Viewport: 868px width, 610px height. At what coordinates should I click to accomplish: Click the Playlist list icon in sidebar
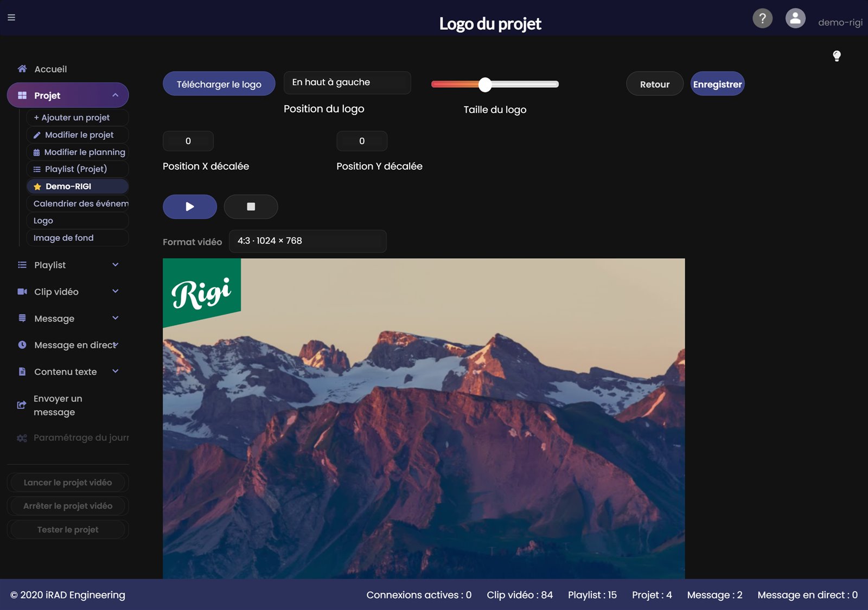click(22, 265)
